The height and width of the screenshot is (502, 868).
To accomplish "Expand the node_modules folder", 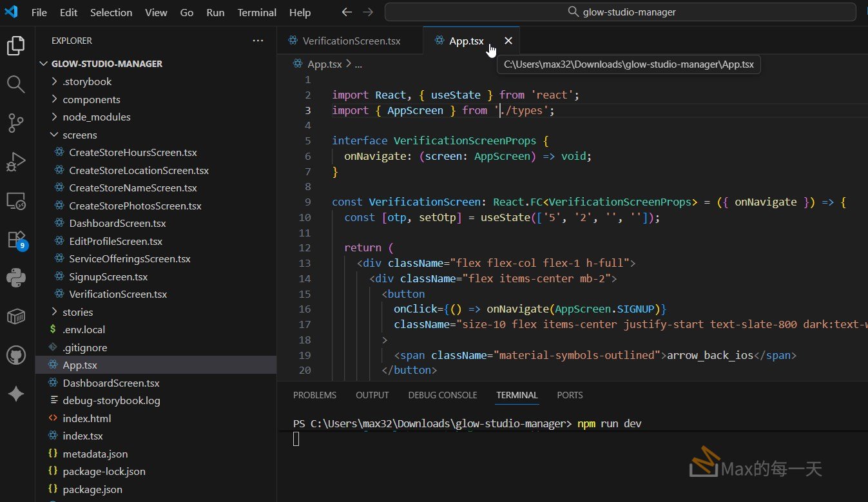I will pyautogui.click(x=96, y=117).
